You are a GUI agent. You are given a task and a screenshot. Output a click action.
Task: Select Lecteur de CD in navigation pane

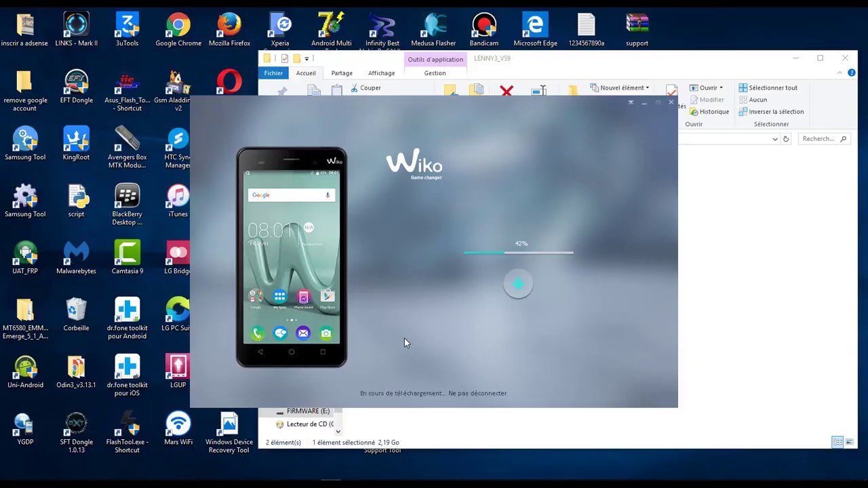tap(304, 424)
